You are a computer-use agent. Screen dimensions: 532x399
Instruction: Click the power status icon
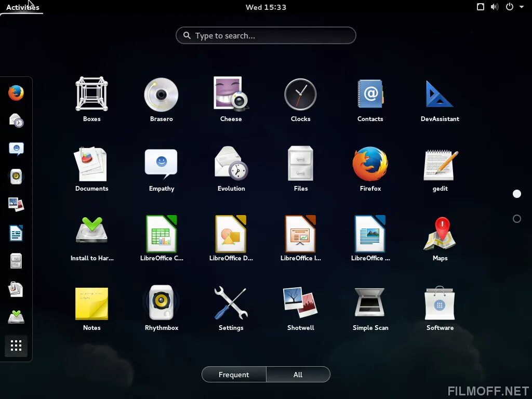tap(510, 7)
